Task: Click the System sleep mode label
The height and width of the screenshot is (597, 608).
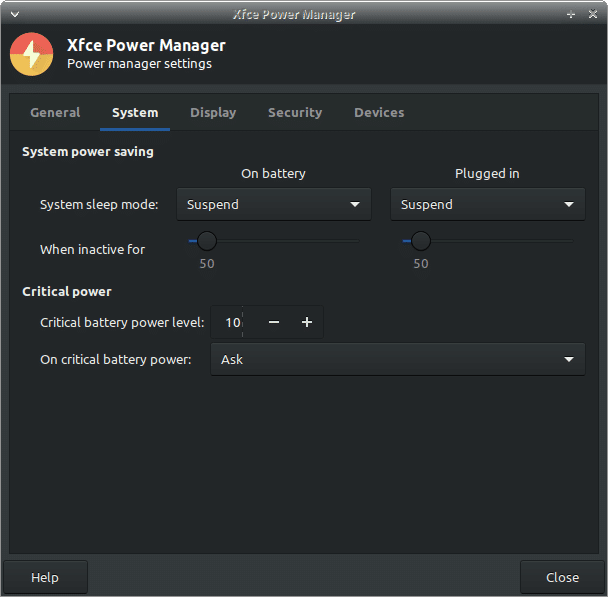Action: coord(99,205)
